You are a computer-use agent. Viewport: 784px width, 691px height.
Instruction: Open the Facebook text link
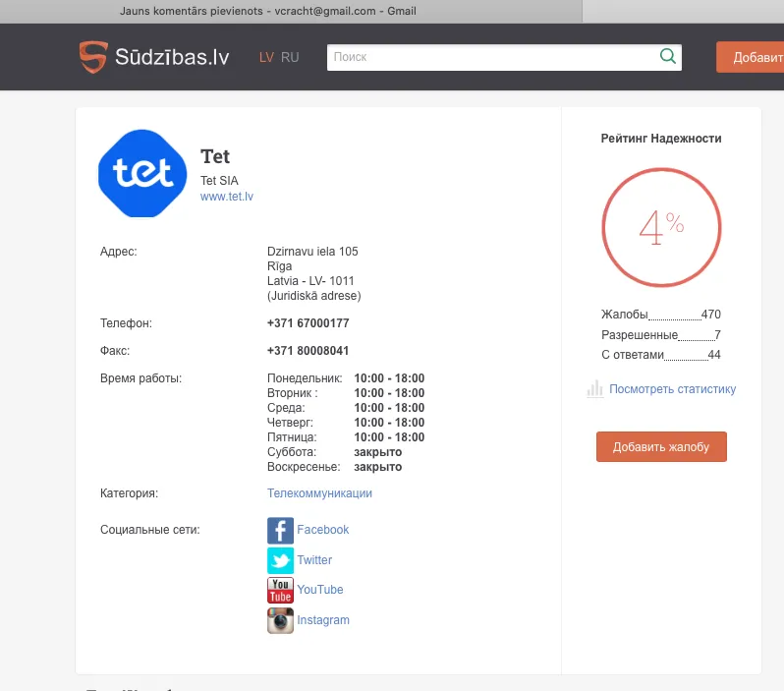tap(322, 530)
